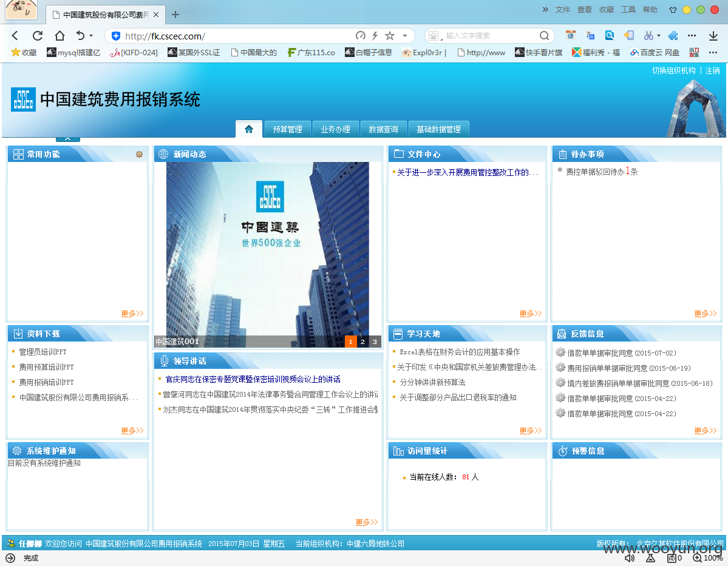Viewport: 728px width, 566px height.
Task: Reload the page with the refresh icon
Action: click(x=38, y=36)
